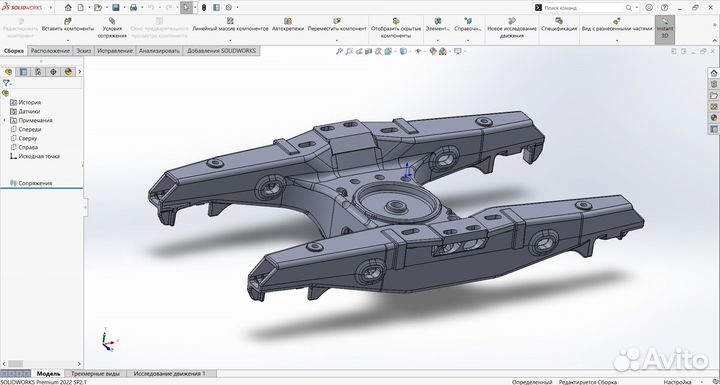The width and height of the screenshot is (720, 385).
Task: Open the Home welcome icon
Action: [68, 7]
